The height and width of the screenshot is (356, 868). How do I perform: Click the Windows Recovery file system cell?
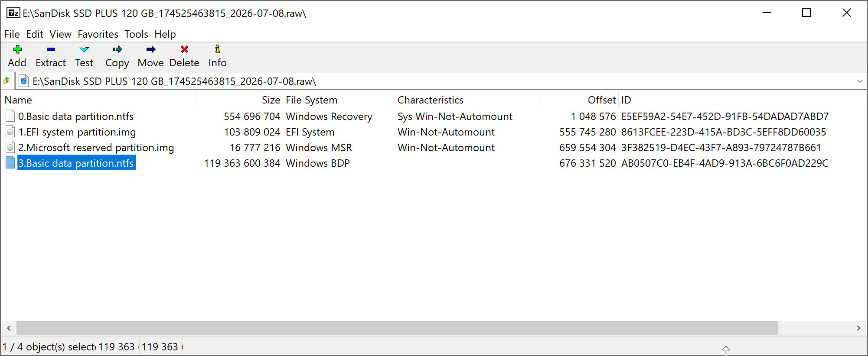329,116
